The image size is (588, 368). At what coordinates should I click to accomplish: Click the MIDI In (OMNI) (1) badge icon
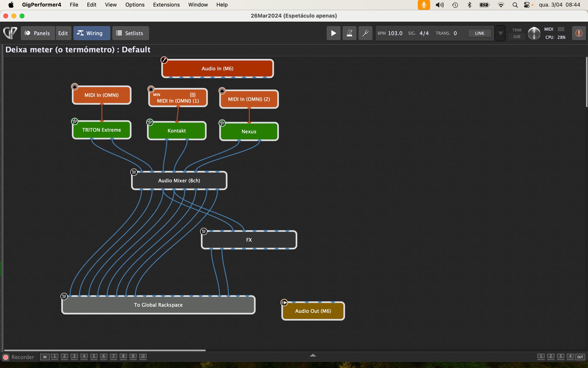pyautogui.click(x=151, y=89)
